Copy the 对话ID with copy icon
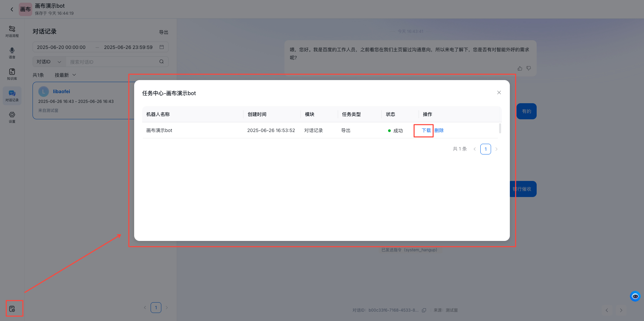This screenshot has height=321, width=644. pyautogui.click(x=424, y=310)
